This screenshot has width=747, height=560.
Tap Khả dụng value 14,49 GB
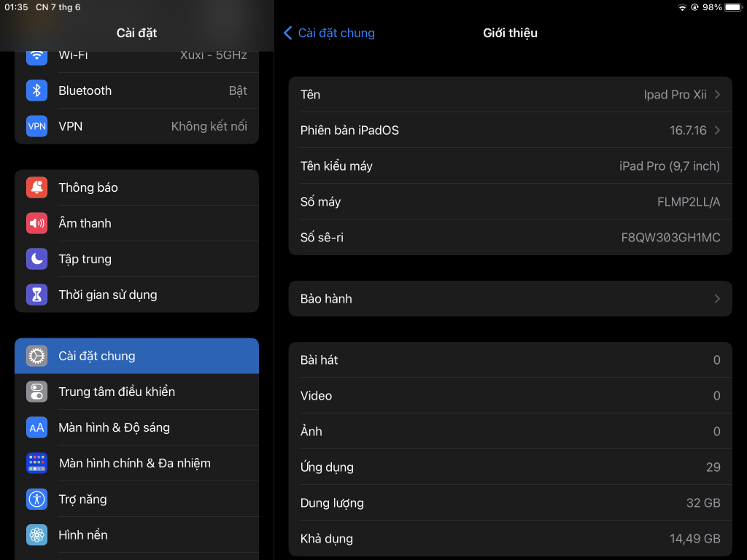[694, 539]
